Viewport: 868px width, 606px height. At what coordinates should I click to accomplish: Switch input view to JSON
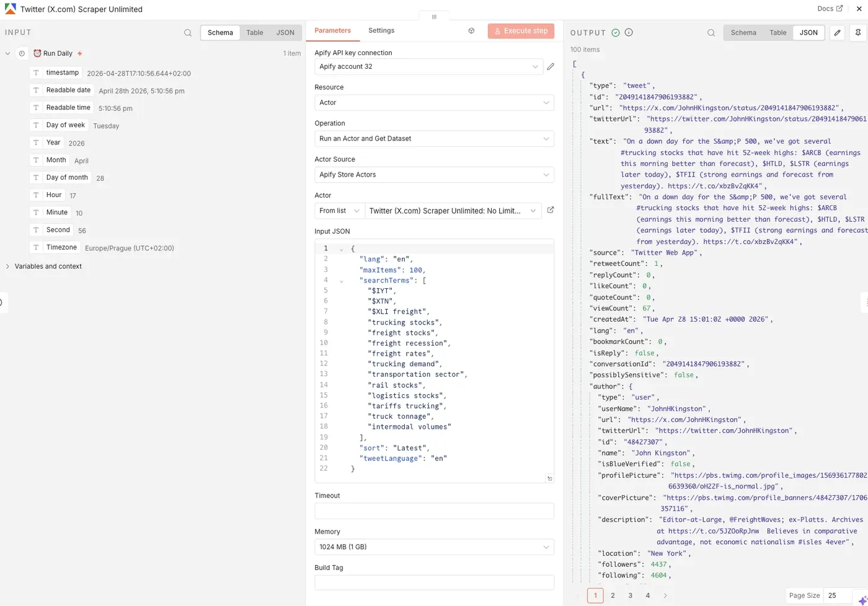285,32
